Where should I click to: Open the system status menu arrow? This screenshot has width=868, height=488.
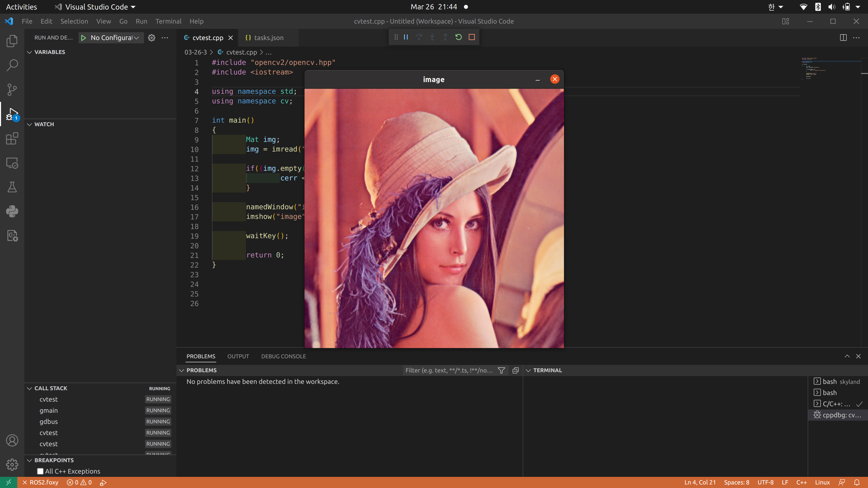tap(858, 7)
